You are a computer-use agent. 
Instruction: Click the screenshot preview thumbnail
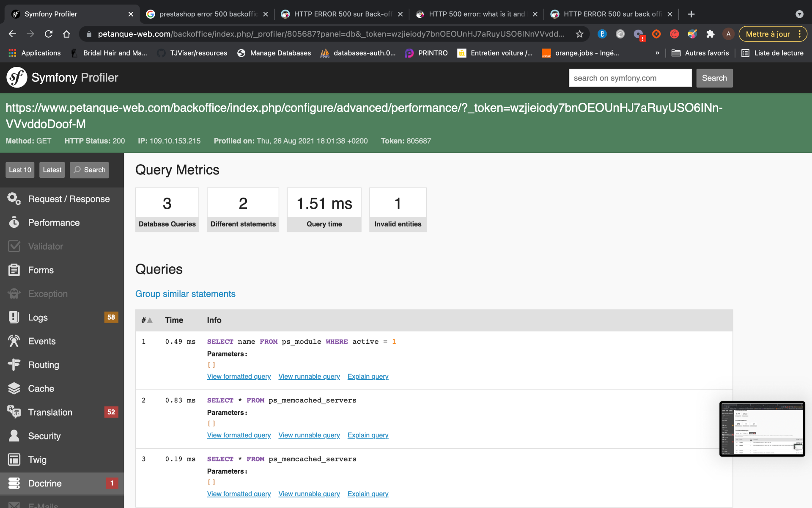[x=762, y=428]
